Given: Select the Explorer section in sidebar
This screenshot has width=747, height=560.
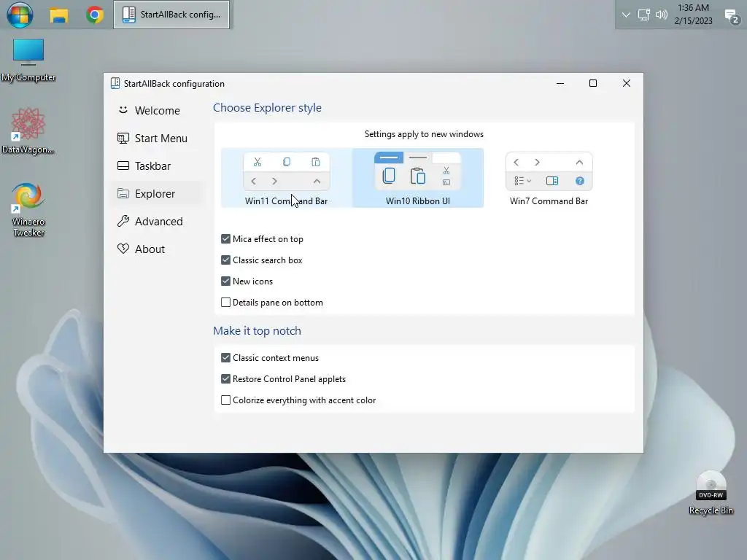Looking at the screenshot, I should tap(157, 194).
